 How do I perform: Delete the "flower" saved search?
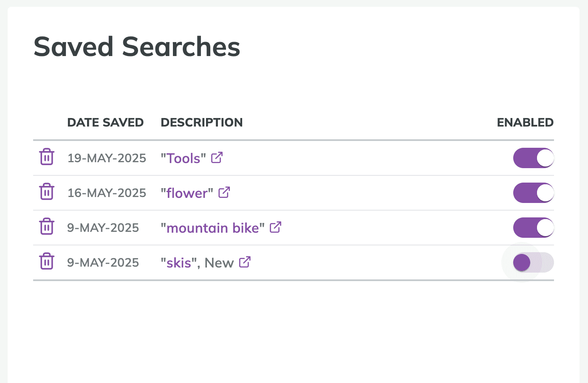pyautogui.click(x=47, y=192)
